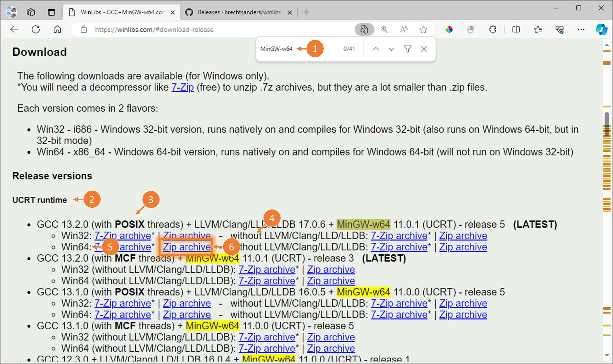Download GCC 13.1.0 POSIX Win32 without-LLVM 7-Zip archive
The height and width of the screenshot is (364, 613).
399,303
